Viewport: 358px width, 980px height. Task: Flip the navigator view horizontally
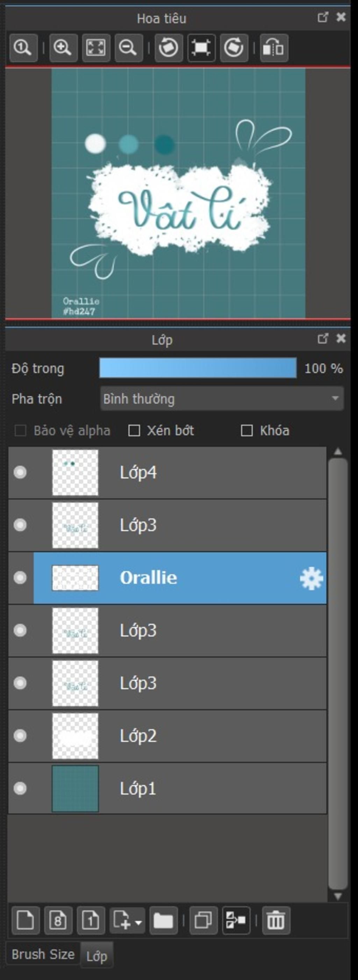(x=274, y=48)
